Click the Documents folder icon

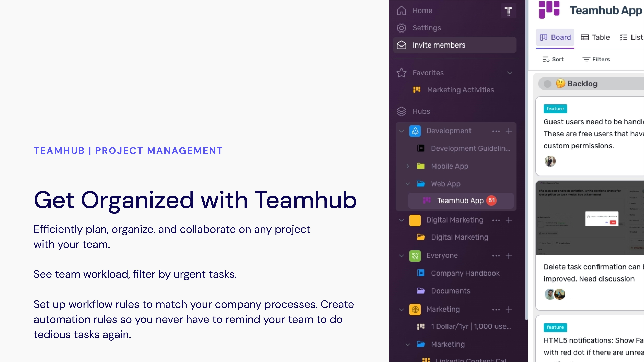(x=421, y=291)
